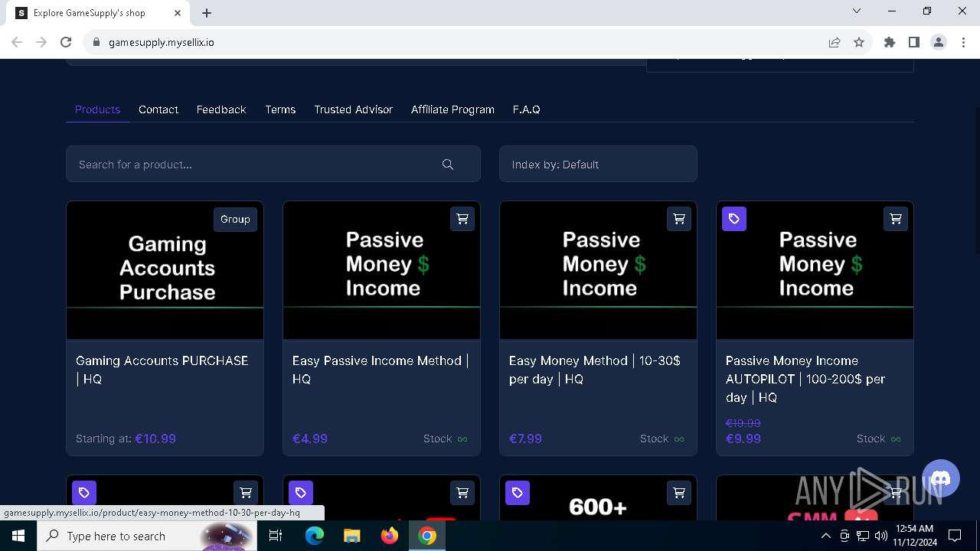
Task: Add Easy Passive Income Method to cart
Action: (x=462, y=219)
